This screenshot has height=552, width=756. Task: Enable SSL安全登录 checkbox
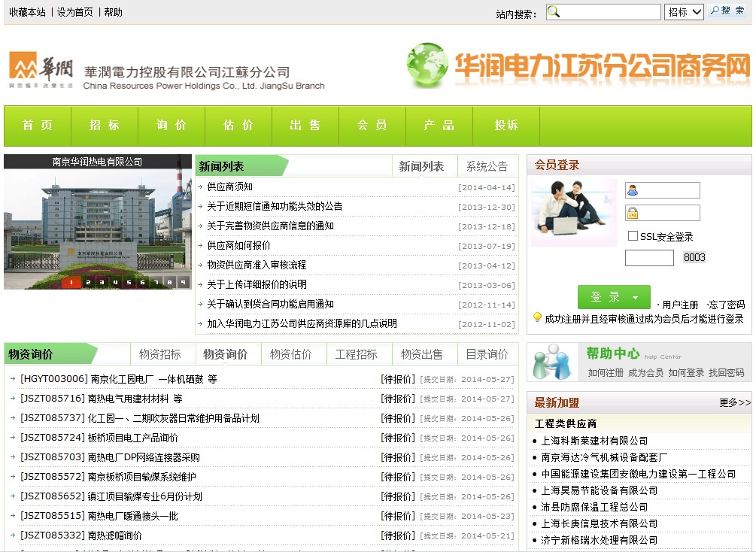click(633, 235)
